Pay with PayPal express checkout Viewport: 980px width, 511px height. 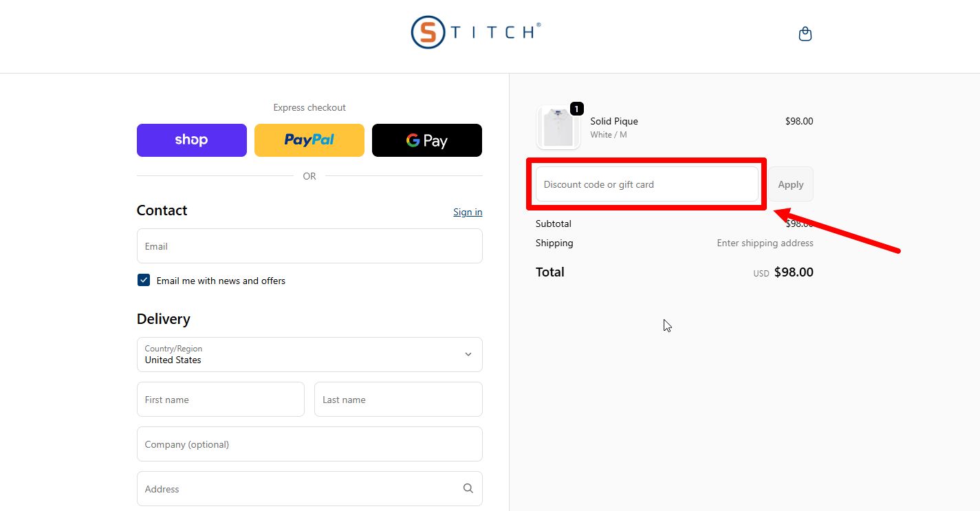pos(309,140)
